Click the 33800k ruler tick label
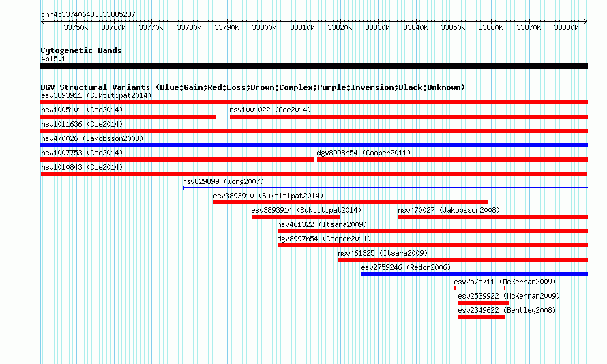Image resolution: width=607 pixels, height=364 pixels. tap(264, 27)
